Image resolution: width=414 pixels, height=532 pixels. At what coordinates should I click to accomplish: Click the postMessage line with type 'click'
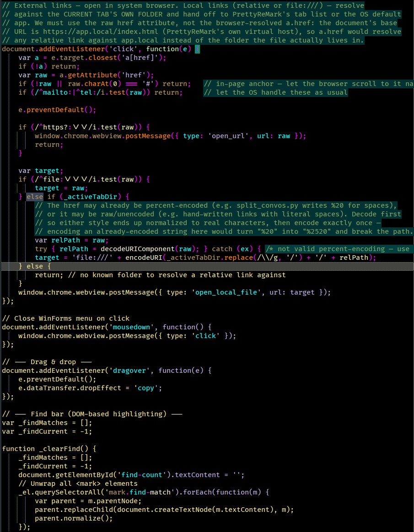(x=127, y=336)
